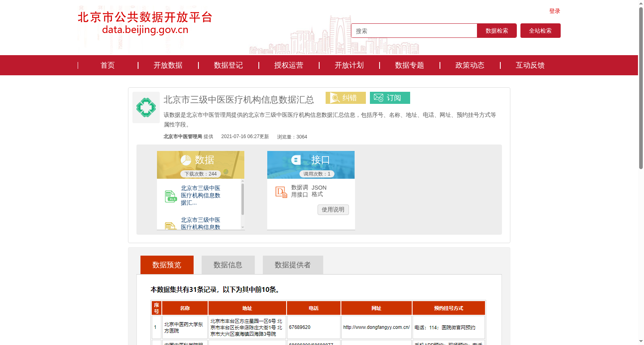Open first 北京市三级中医医疗机构 XLS download link
This screenshot has height=345, width=644.
[x=200, y=195]
